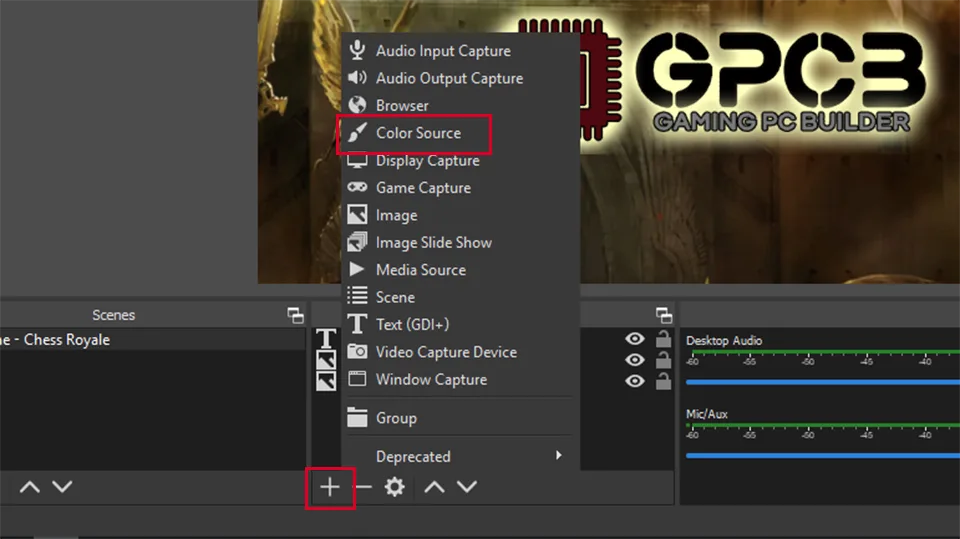The height and width of the screenshot is (539, 960).
Task: Click the plus button to add source
Action: pos(330,488)
